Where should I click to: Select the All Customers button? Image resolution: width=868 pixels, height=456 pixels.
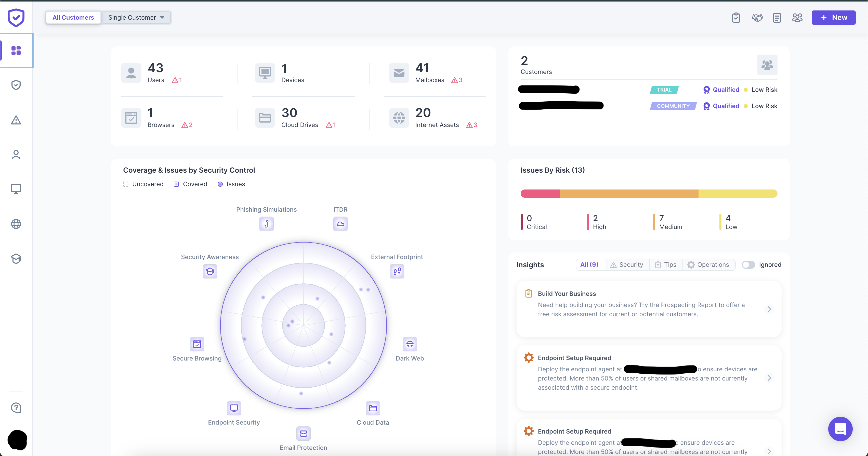[73, 18]
